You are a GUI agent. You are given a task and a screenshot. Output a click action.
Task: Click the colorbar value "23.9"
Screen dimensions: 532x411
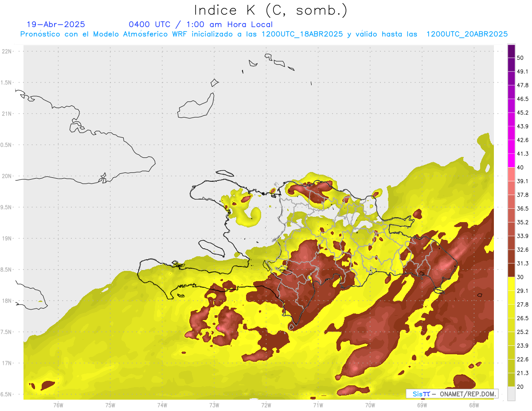click(x=523, y=346)
